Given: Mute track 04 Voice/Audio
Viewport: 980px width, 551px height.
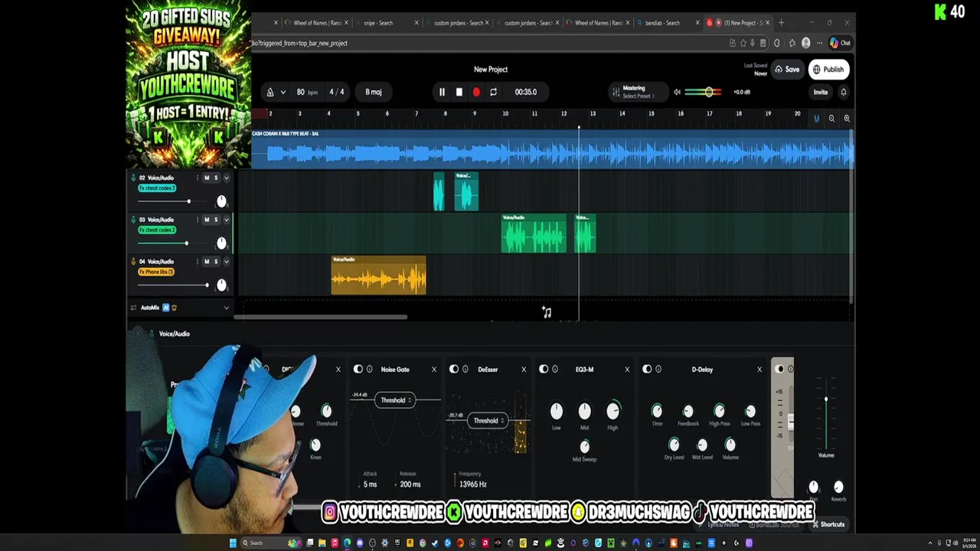Looking at the screenshot, I should tap(206, 262).
